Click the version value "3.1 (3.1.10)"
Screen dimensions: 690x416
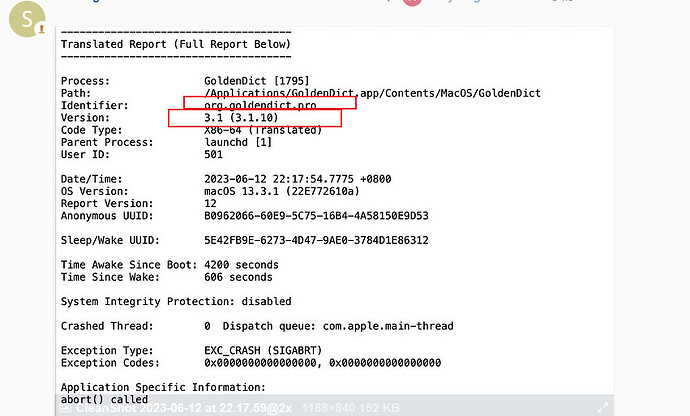tap(241, 118)
